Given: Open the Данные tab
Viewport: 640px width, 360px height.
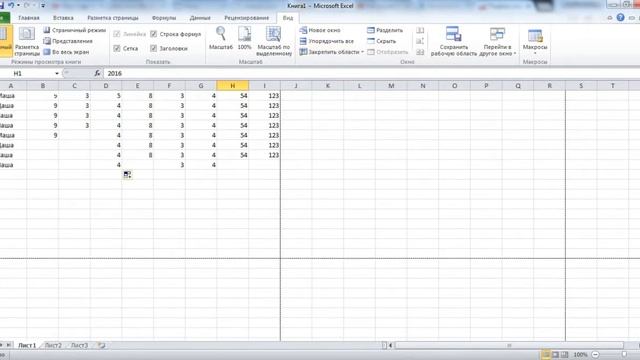Looking at the screenshot, I should [200, 18].
